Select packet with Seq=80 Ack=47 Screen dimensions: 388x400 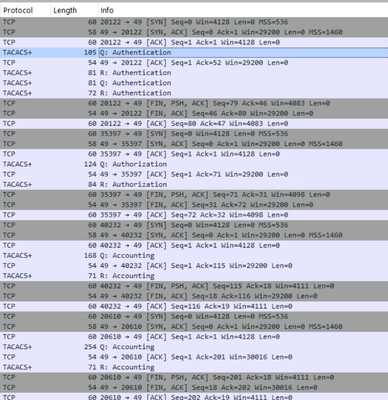[194, 124]
